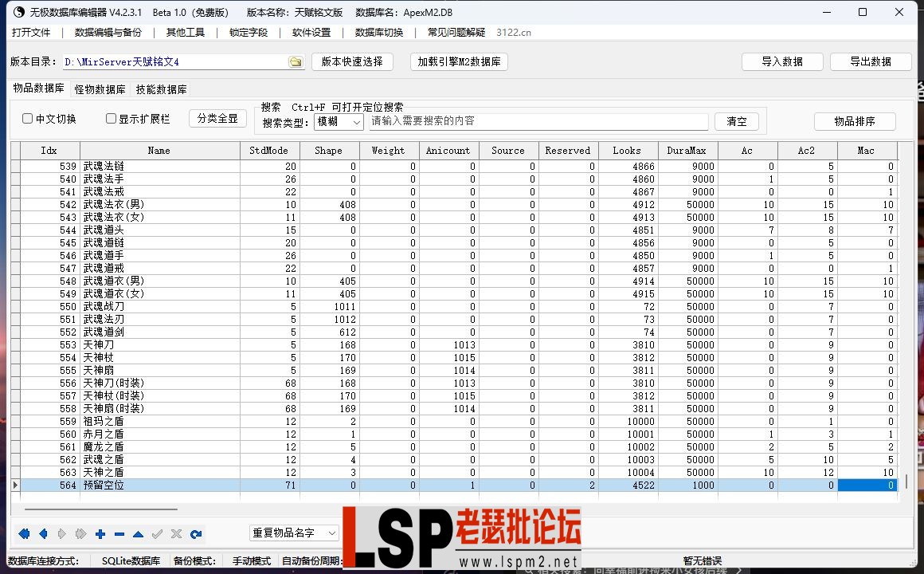This screenshot has height=574, width=924.
Task: Open the 模糊 search type dropdown
Action: click(354, 121)
